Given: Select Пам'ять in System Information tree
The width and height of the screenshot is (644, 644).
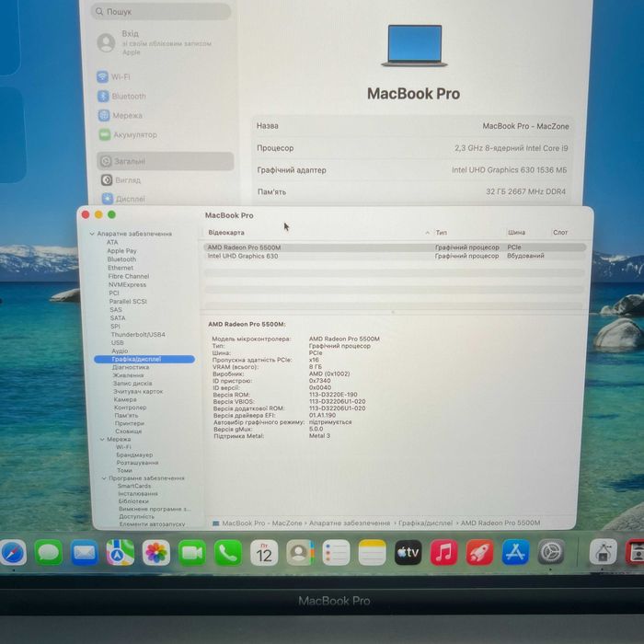Looking at the screenshot, I should tap(126, 416).
